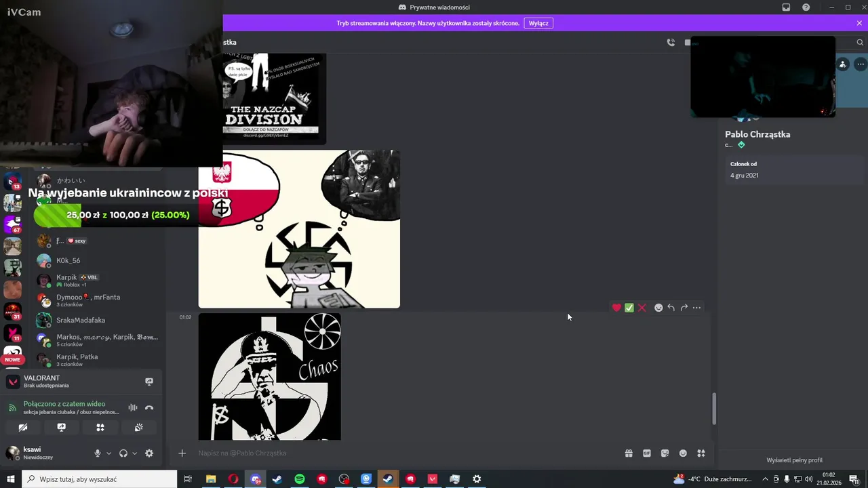Screen dimensions: 868x488
Task: Open Spotify from the taskbar
Action: tap(300, 479)
